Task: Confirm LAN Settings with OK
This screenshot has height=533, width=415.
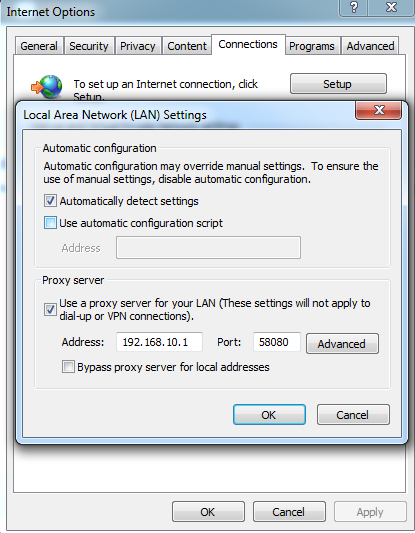Action: 269,415
